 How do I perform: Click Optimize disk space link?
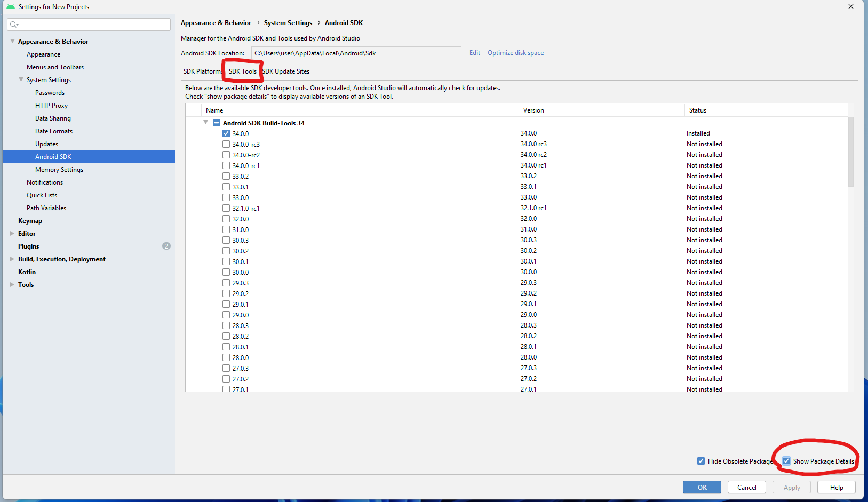click(515, 53)
